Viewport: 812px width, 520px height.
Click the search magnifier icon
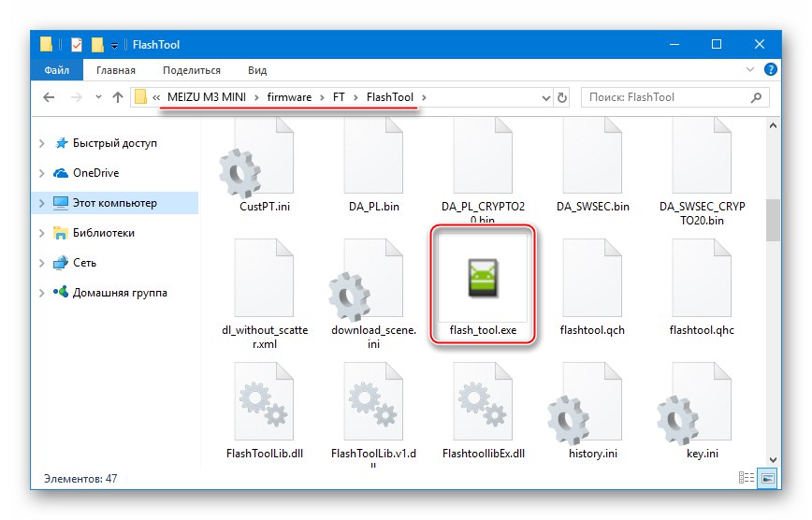click(756, 97)
